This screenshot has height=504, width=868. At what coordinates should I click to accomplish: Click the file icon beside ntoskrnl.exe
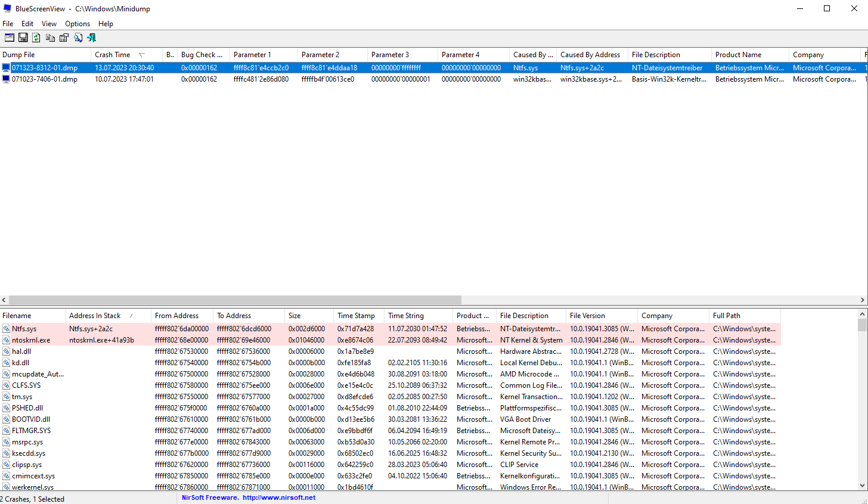click(6, 340)
